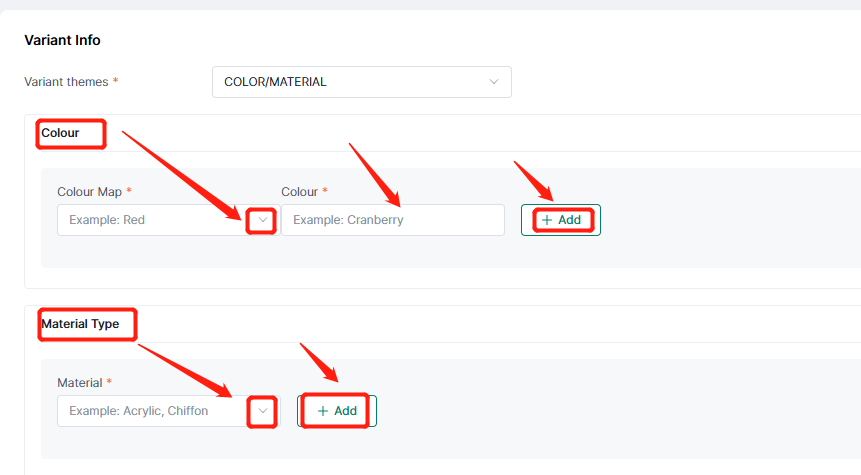Click the Material field label

80,383
